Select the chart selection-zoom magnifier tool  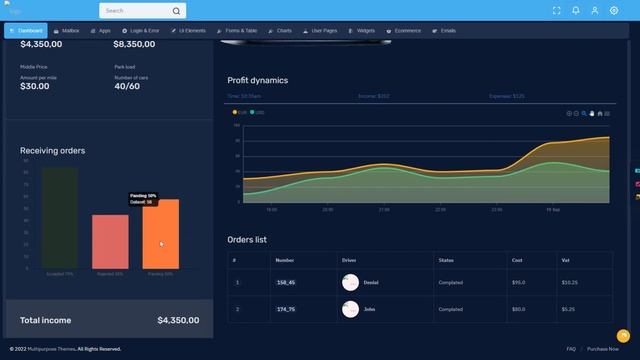tap(584, 113)
